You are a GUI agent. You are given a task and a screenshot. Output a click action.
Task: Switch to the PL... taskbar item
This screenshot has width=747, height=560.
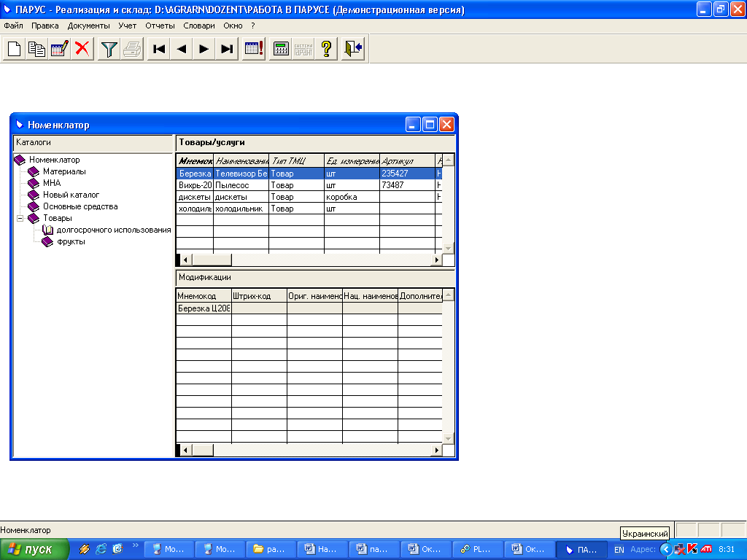point(478,550)
